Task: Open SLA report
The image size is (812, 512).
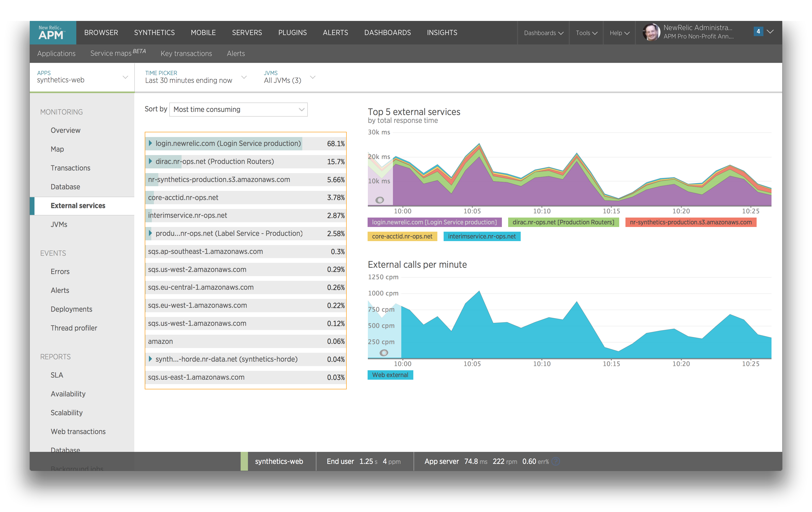Action: (x=57, y=375)
